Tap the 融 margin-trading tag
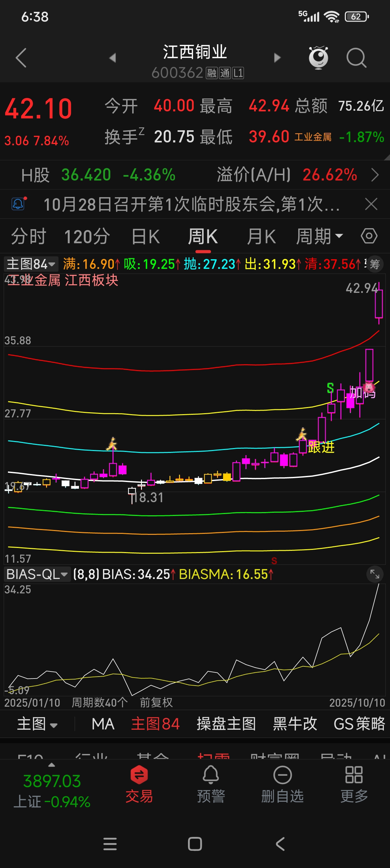The image size is (390, 868). point(212,73)
